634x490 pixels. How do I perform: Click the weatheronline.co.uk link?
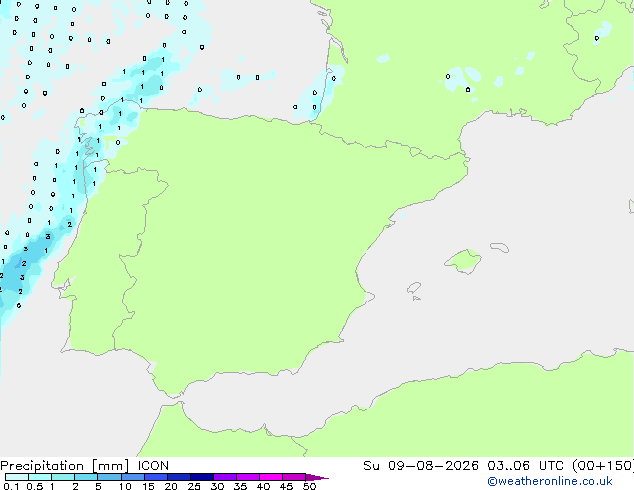pos(549,481)
